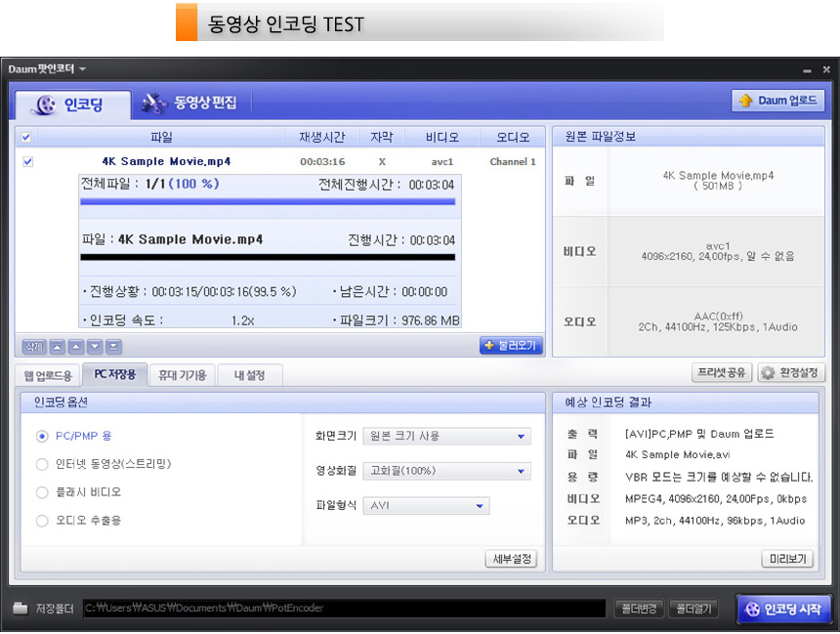This screenshot has width=840, height=634.
Task: Switch to the 휴대 기기용 tab
Action: [x=182, y=374]
